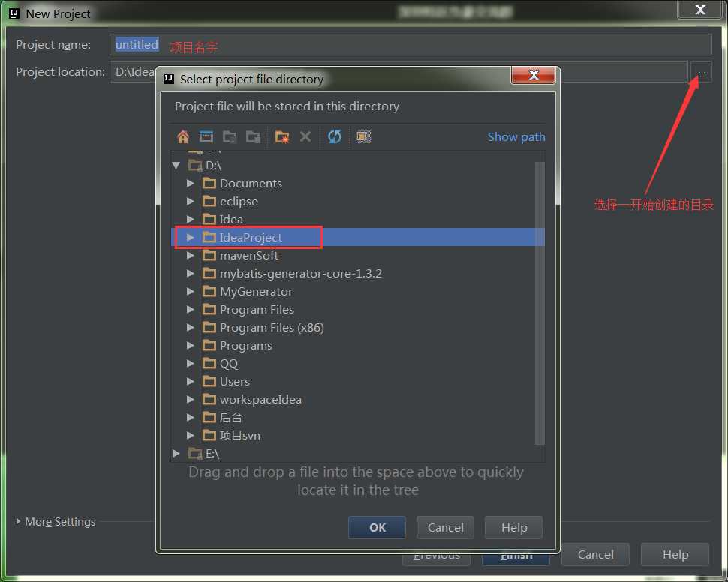This screenshot has width=728, height=582.
Task: Expand the mavenSoft folder
Action: [190, 255]
